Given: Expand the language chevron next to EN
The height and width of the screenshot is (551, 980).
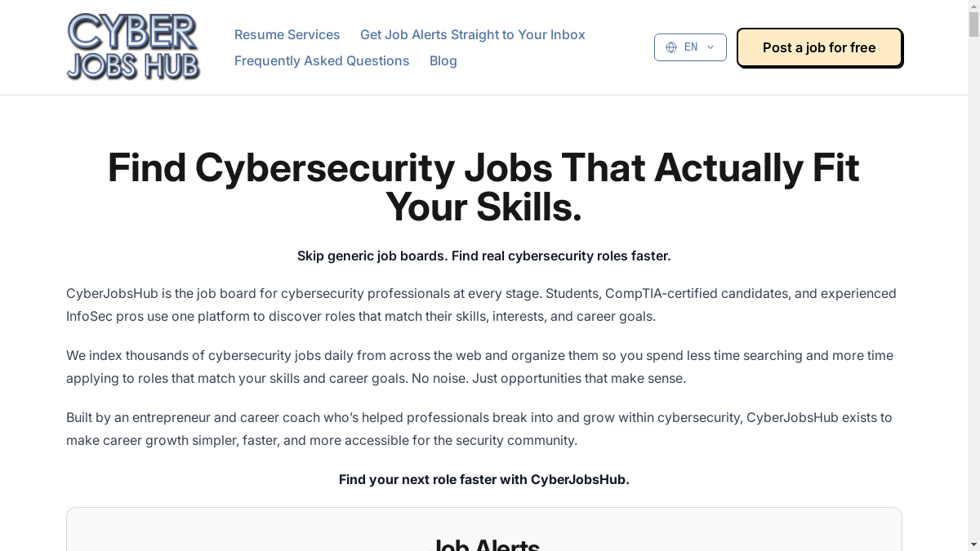Looking at the screenshot, I should (x=710, y=47).
